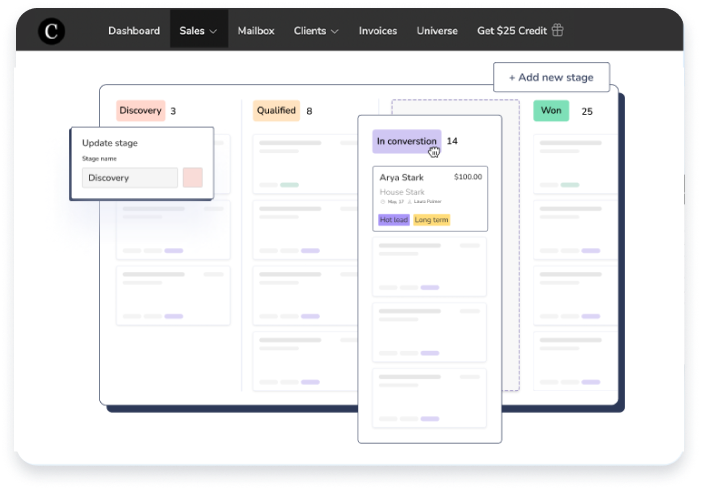Click the Long term tag
Viewport: 701px width, 490px height.
431,220
